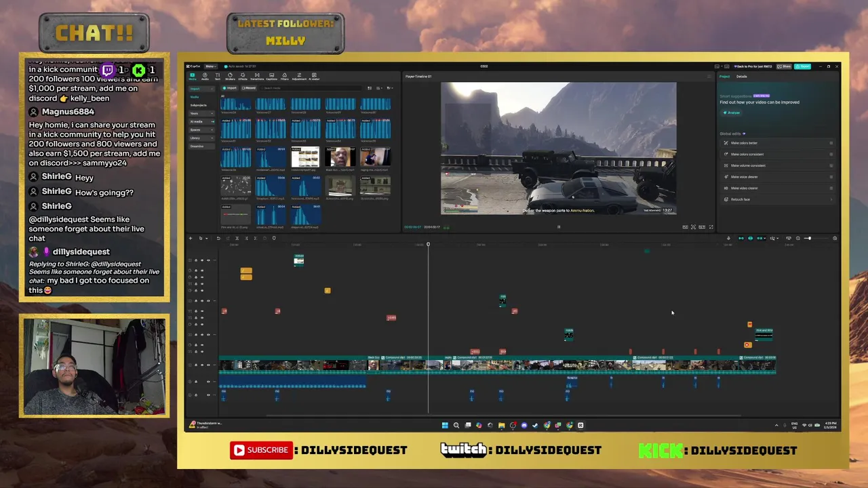Open the Filters tab
The width and height of the screenshot is (868, 488).
284,77
